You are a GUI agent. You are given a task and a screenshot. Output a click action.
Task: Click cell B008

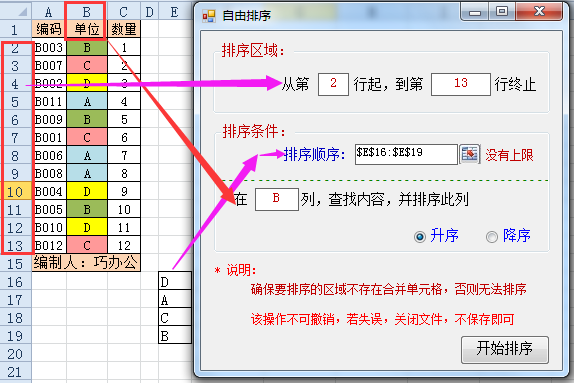[x=49, y=173]
